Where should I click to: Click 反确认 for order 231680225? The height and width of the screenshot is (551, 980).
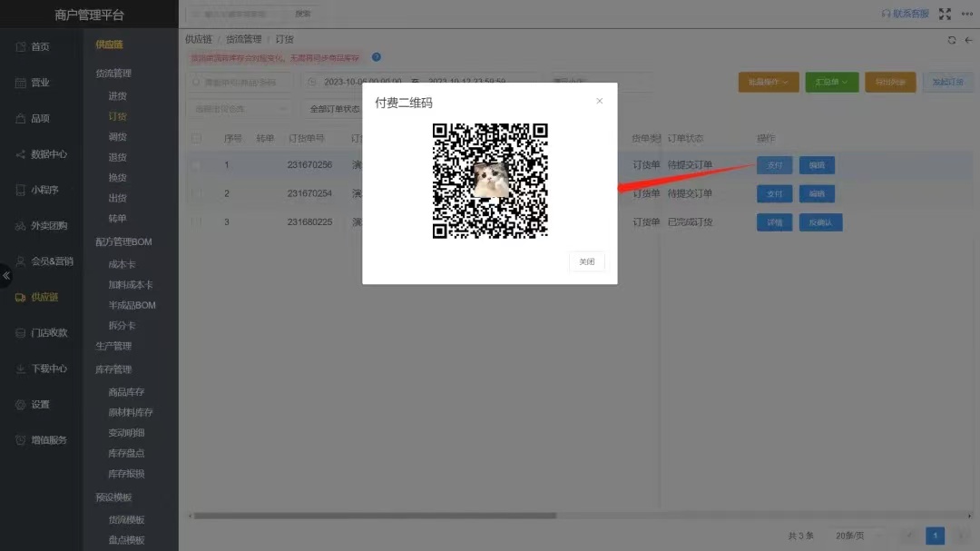tap(820, 222)
